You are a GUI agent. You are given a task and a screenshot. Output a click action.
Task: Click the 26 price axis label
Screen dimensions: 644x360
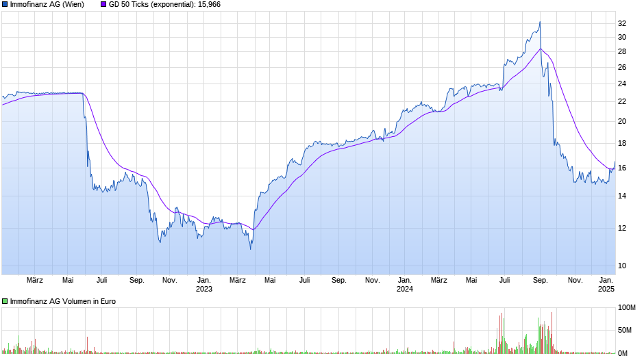point(622,67)
